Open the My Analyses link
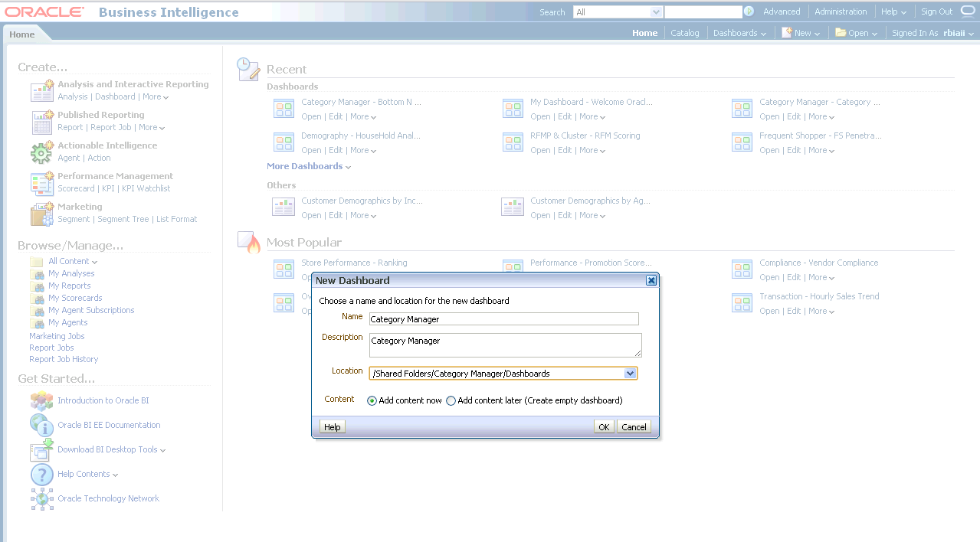The width and height of the screenshot is (980, 542). [x=71, y=273]
